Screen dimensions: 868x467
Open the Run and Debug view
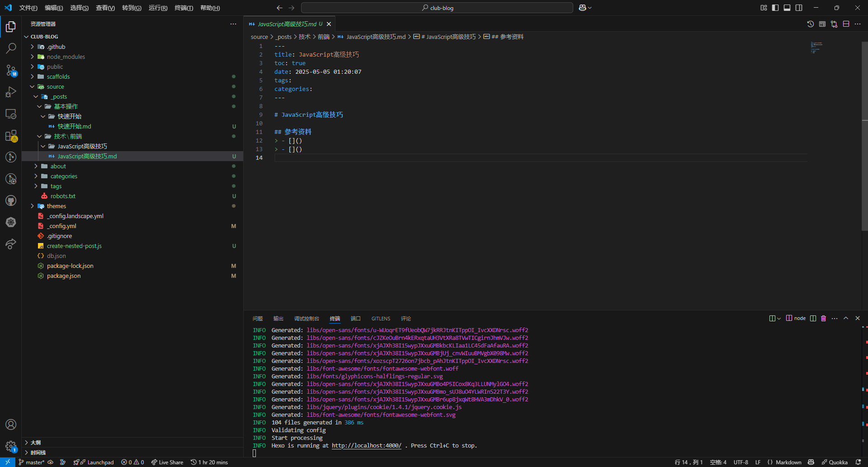pyautogui.click(x=11, y=92)
